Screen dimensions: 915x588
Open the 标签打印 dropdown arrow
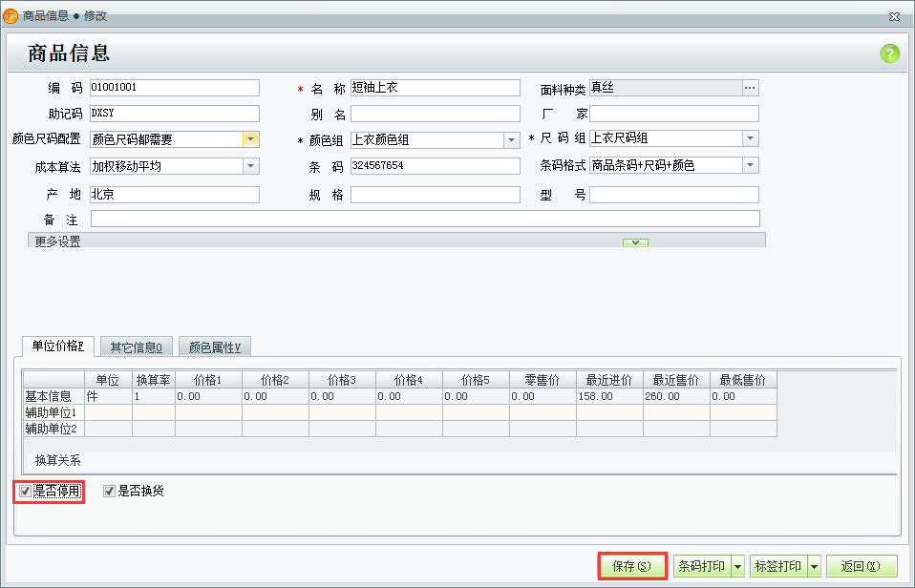816,566
